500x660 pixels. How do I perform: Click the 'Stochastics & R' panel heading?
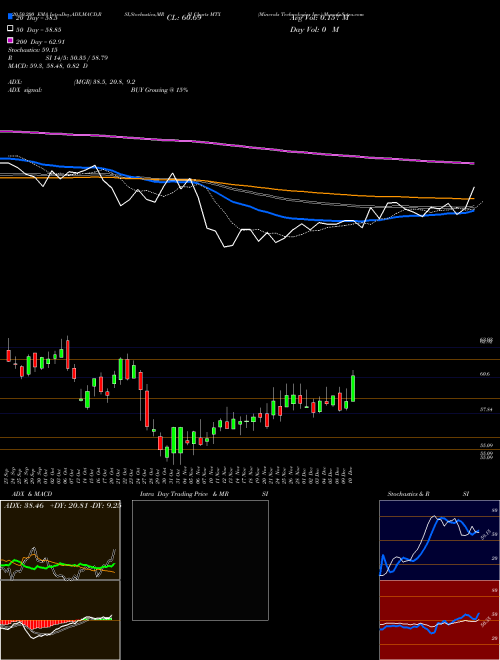coord(409,494)
